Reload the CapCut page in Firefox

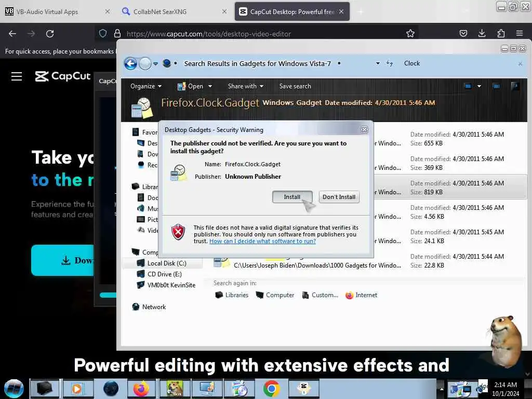pyautogui.click(x=50, y=34)
